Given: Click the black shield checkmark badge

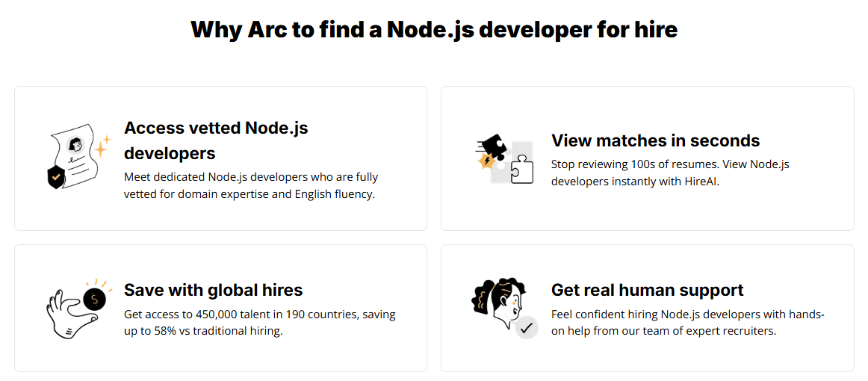Looking at the screenshot, I should pos(55,177).
